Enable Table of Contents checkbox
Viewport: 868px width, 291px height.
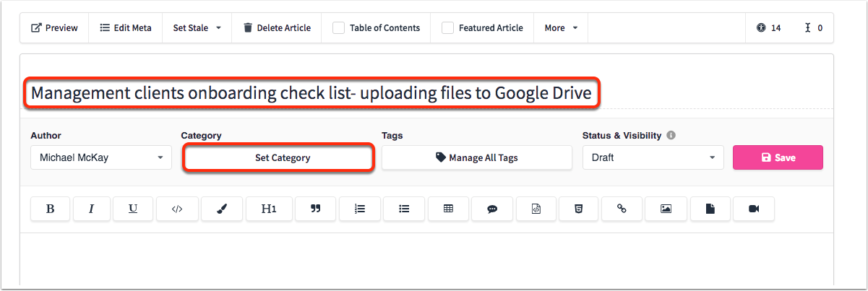tap(338, 28)
